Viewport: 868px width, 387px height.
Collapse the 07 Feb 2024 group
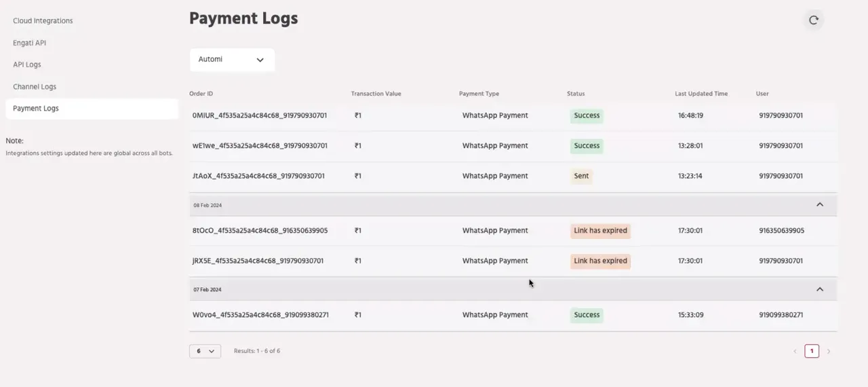click(x=820, y=289)
